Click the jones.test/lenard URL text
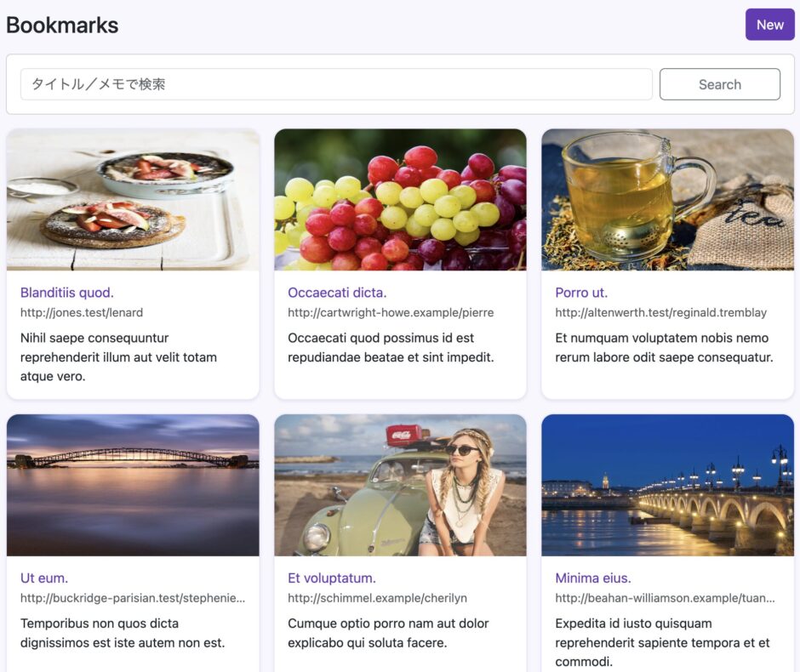Image resolution: width=800 pixels, height=672 pixels. (x=82, y=312)
